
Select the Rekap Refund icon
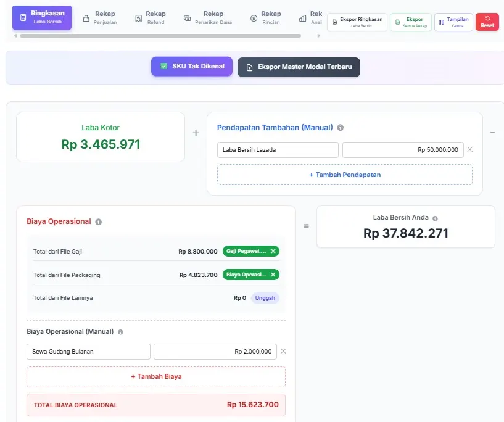click(138, 17)
